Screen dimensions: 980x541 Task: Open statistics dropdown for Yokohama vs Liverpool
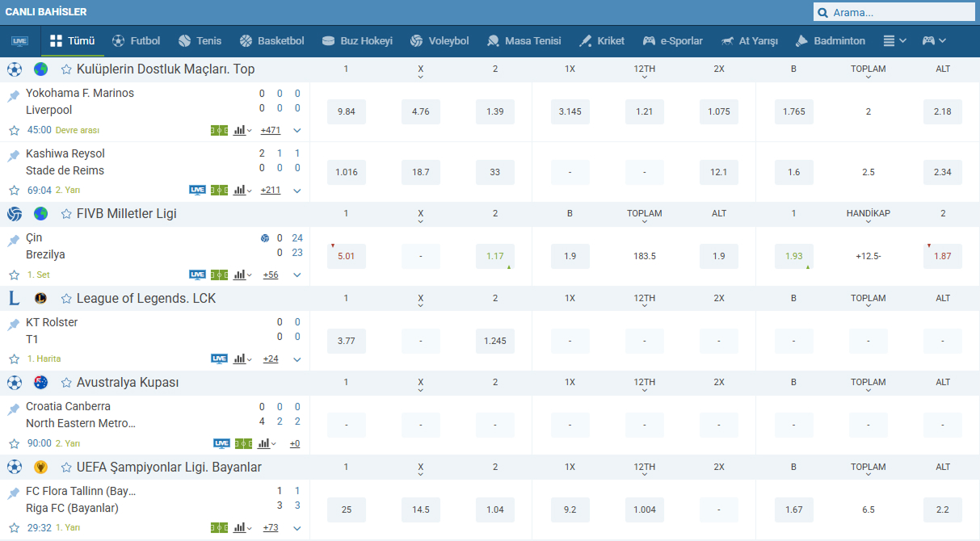click(x=242, y=130)
